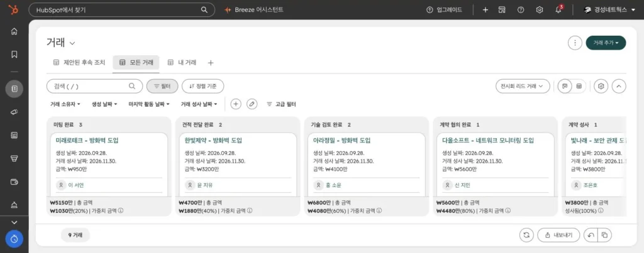The height and width of the screenshot is (253, 644).
Task: Click the 내보내기 export button
Action: point(558,235)
